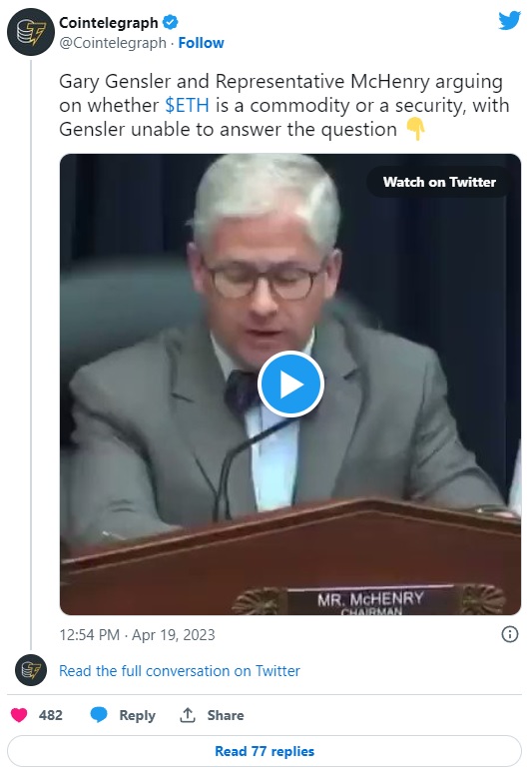Click the 482 likes count
The image size is (532, 780).
tap(51, 715)
